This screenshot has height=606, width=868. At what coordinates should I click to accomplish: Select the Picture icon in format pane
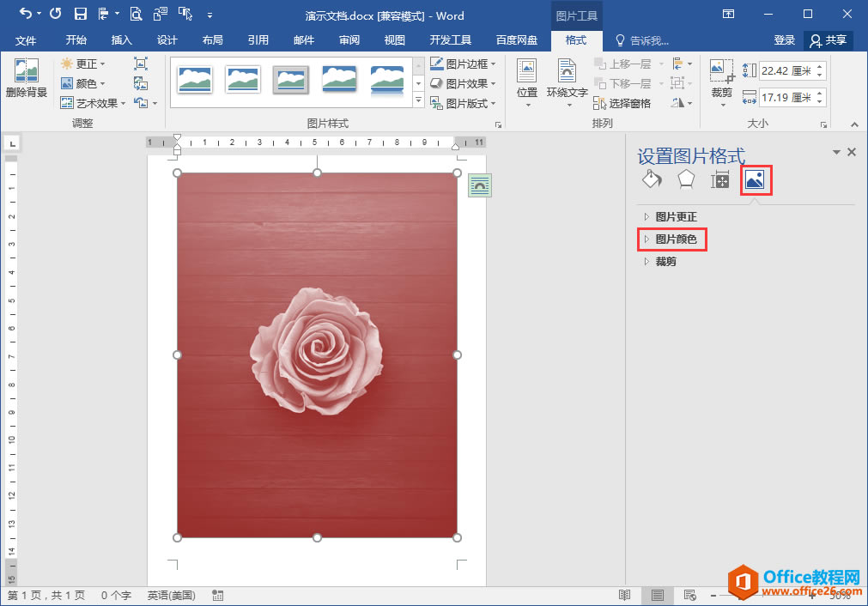[755, 179]
